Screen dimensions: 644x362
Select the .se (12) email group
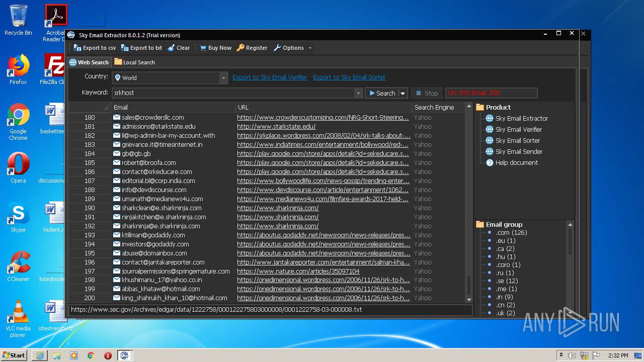(507, 281)
